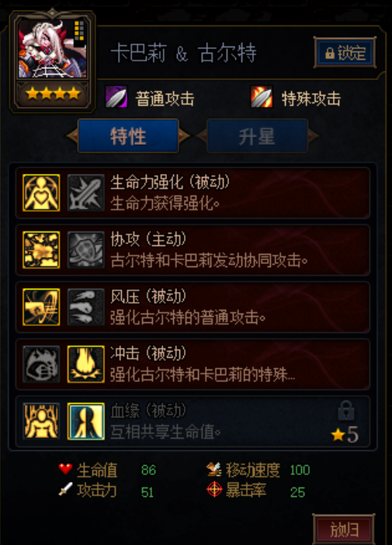Pick the gold flame icon in 冲击 row
392x545 pixels.
point(86,364)
